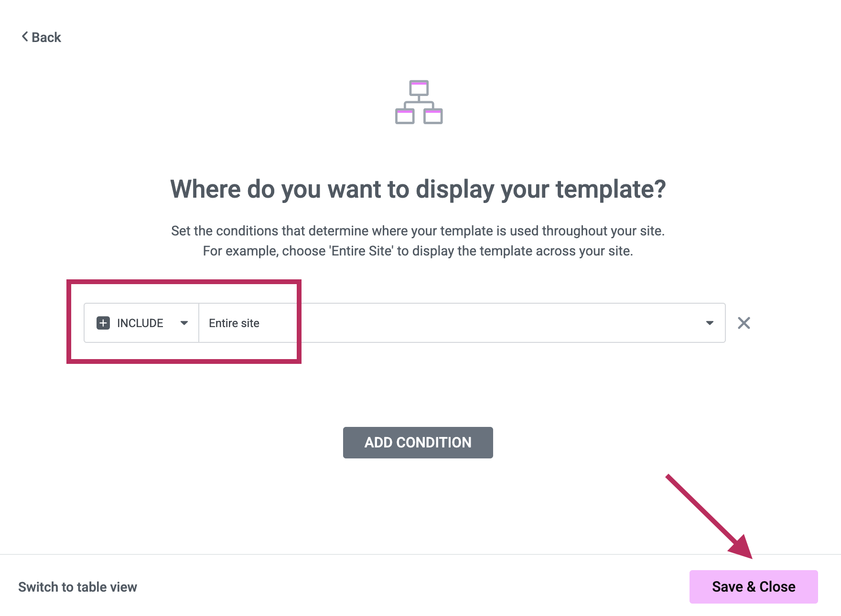Click the Save & Close button

[753, 587]
